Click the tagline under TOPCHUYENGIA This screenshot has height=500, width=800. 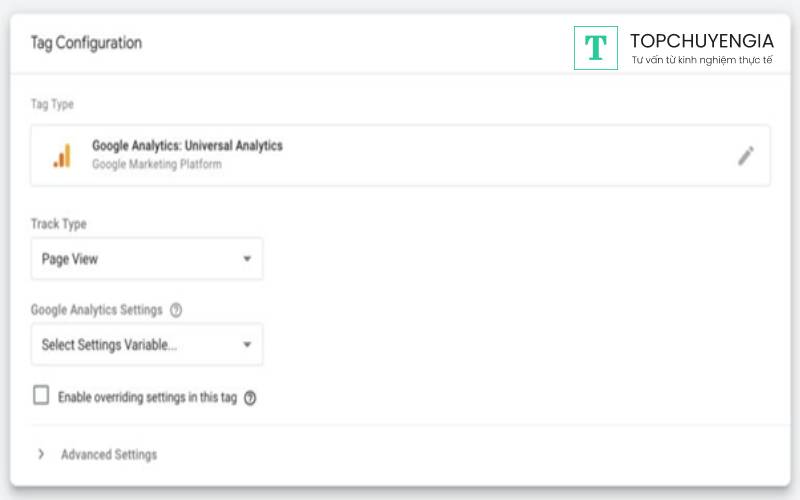(701, 61)
